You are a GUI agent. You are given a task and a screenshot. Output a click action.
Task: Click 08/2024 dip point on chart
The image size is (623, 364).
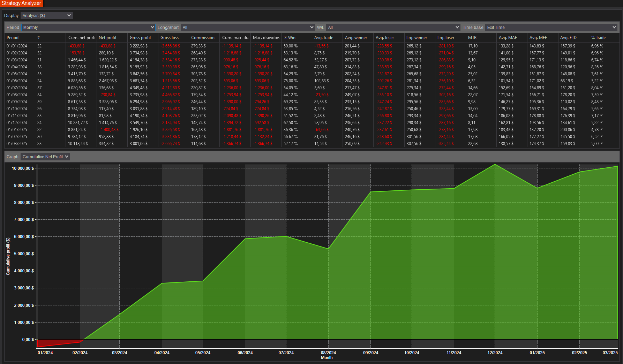tap(328, 249)
